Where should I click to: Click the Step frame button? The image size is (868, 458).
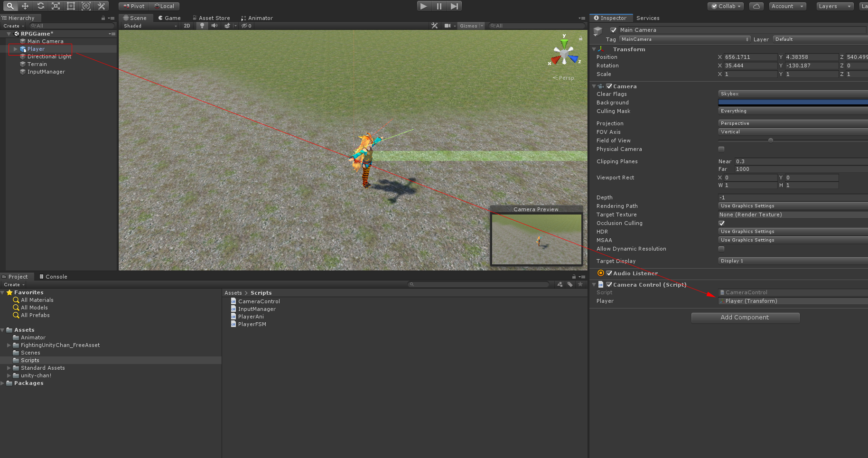[454, 6]
